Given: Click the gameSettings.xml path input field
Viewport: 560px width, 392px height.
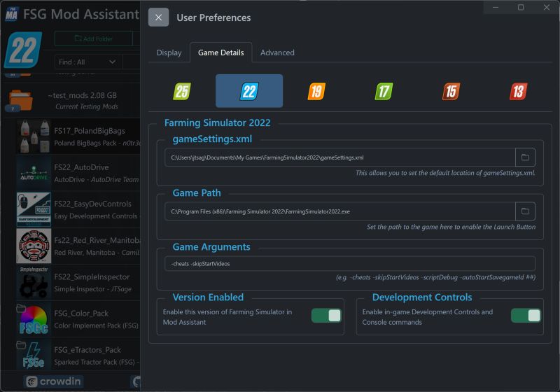Looking at the screenshot, I should [x=340, y=157].
